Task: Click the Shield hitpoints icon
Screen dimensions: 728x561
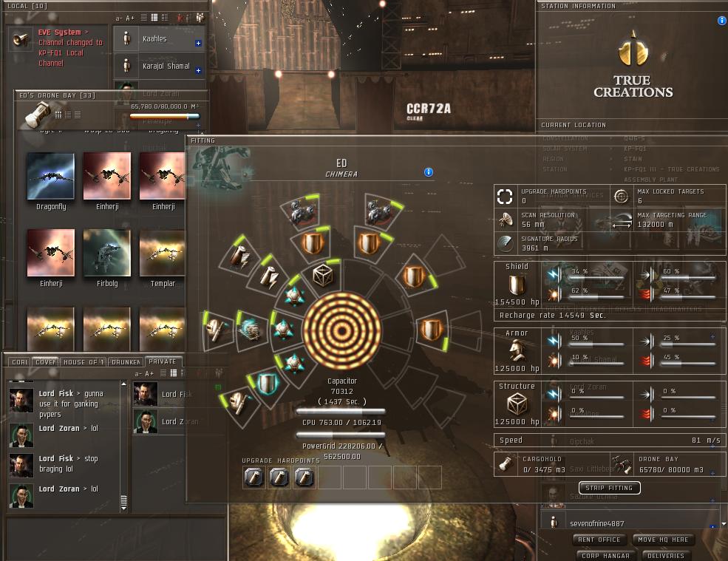Action: click(517, 285)
